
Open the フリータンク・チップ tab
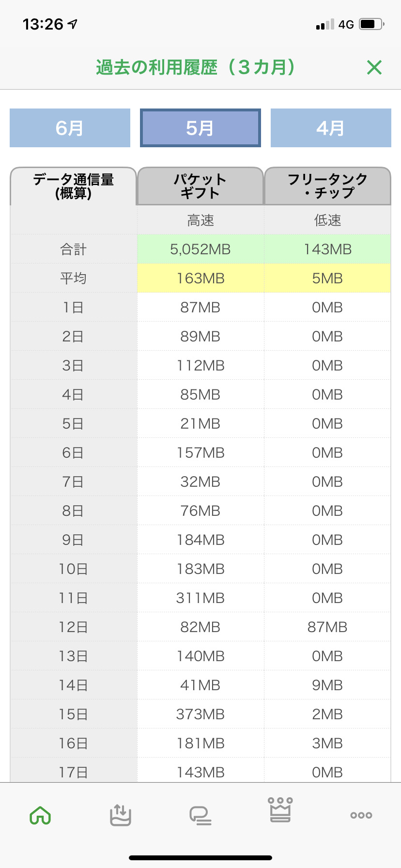pos(328,186)
